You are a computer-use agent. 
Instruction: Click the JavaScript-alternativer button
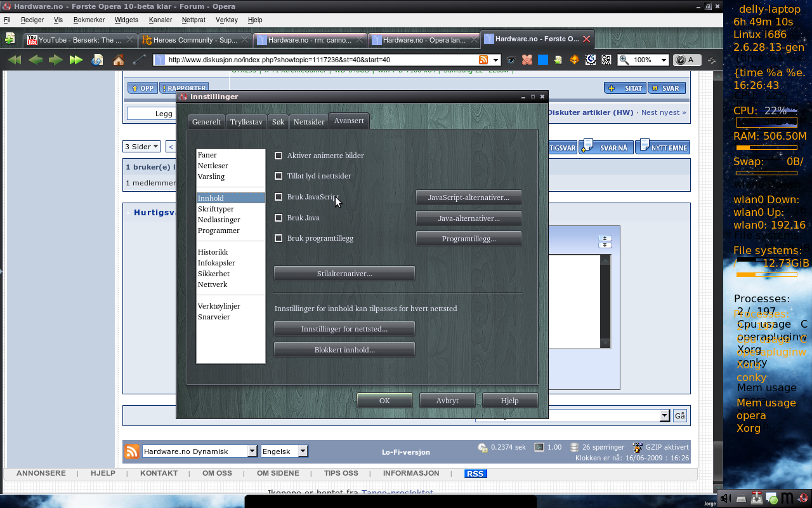click(x=468, y=197)
